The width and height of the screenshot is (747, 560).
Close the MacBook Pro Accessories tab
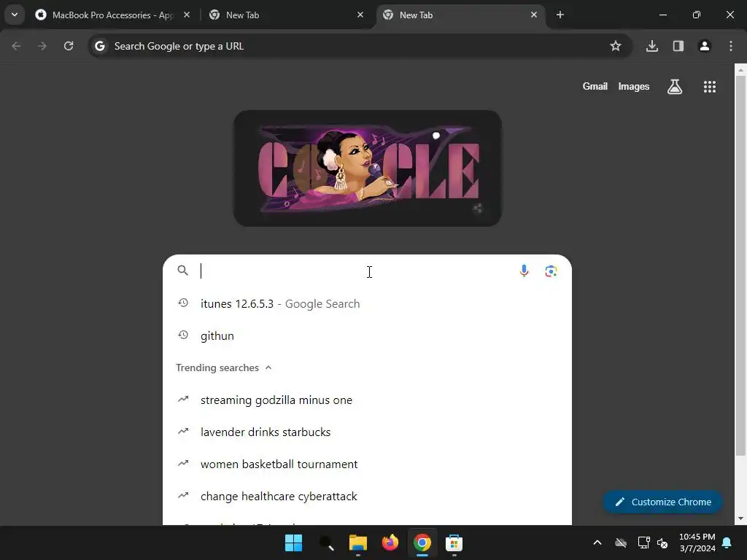187,15
